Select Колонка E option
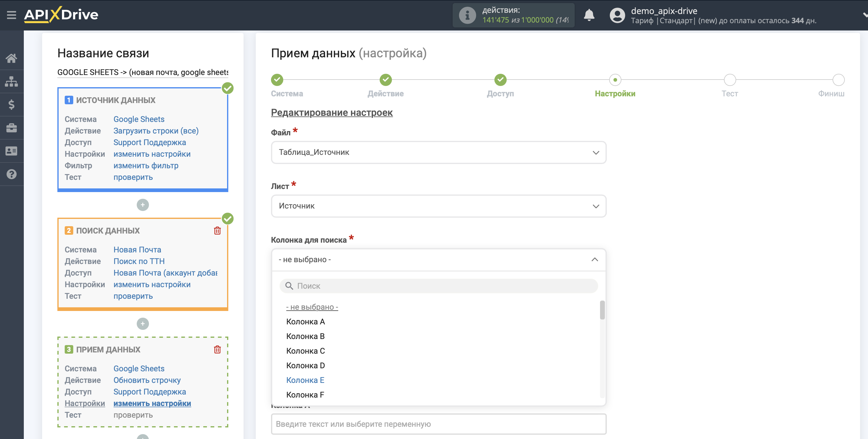This screenshot has height=439, width=868. (305, 380)
